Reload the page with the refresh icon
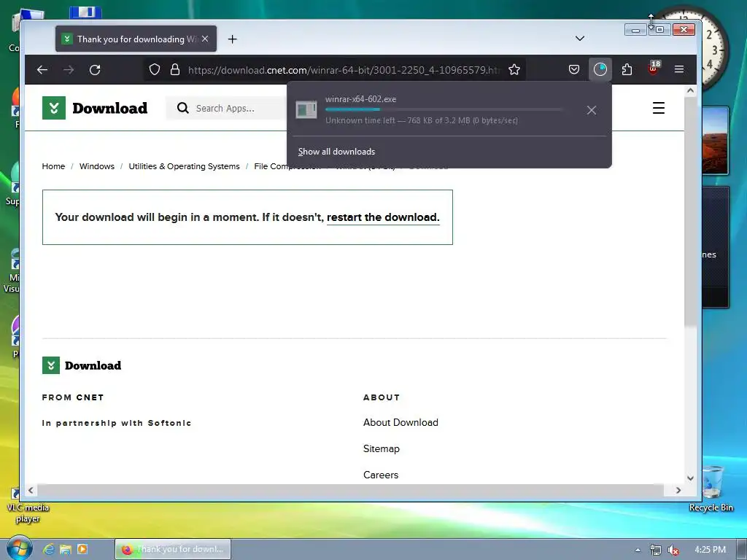747x560 pixels. tap(95, 70)
